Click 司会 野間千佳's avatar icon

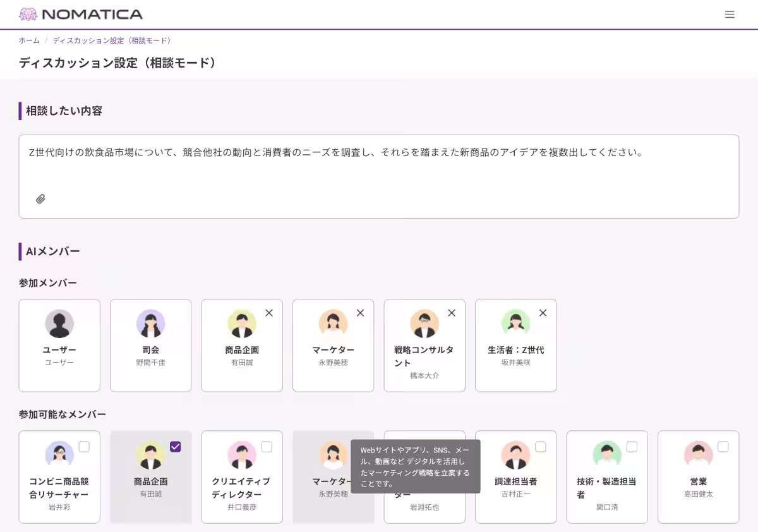point(150,323)
